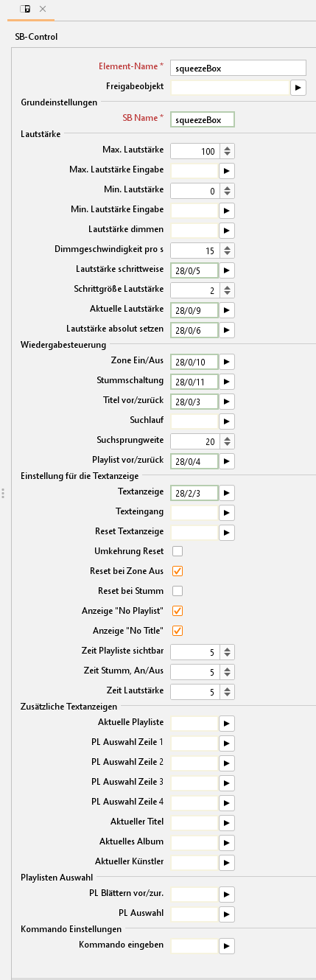Click arrow button for Lautstärke dimmen

click(227, 230)
